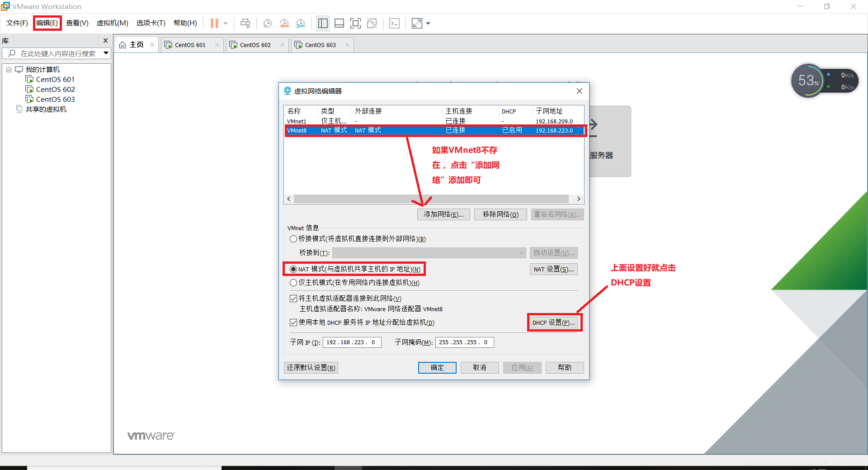Close the 虚拟网络编辑器 dialog
This screenshot has width=868, height=470.
[580, 91]
